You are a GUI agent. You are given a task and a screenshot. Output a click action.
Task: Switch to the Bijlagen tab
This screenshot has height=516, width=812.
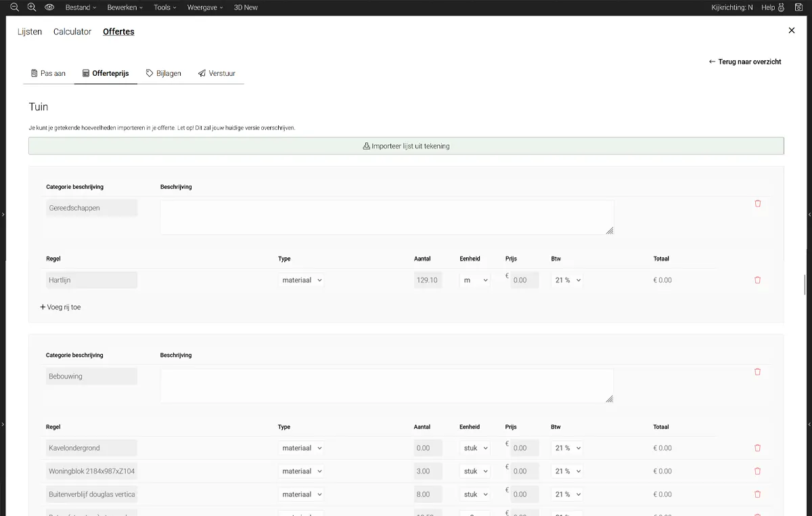[163, 73]
